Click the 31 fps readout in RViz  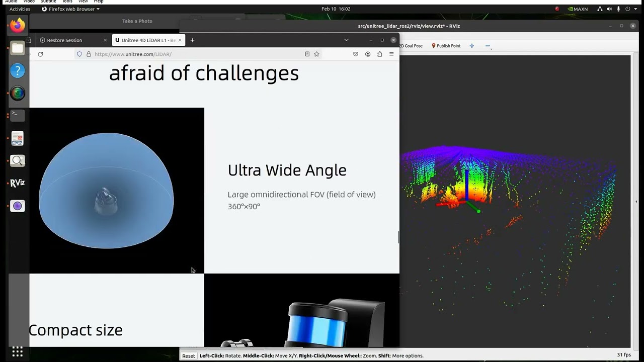[624, 355]
